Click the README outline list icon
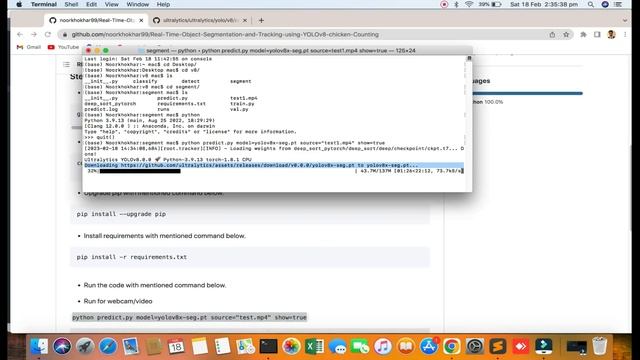This screenshot has height=360, width=640. coord(67,64)
